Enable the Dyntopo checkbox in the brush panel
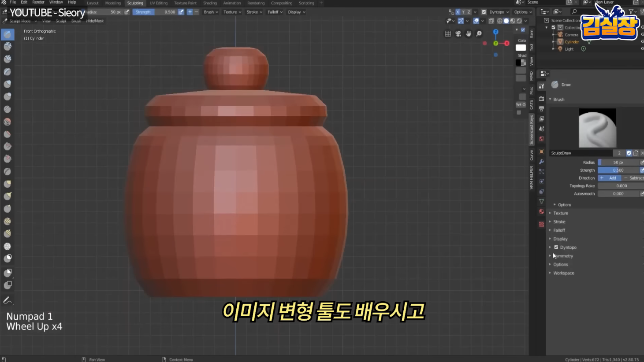The width and height of the screenshot is (644, 362). 556,247
